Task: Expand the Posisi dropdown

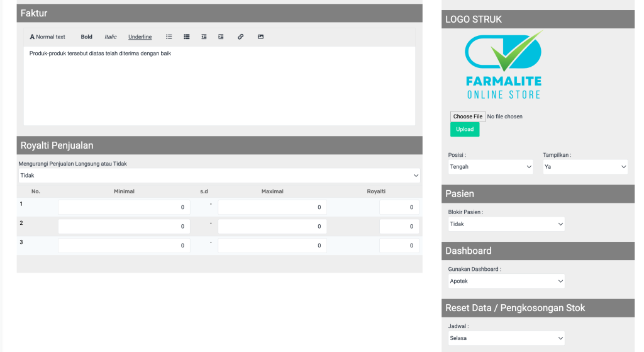Action: (x=491, y=167)
